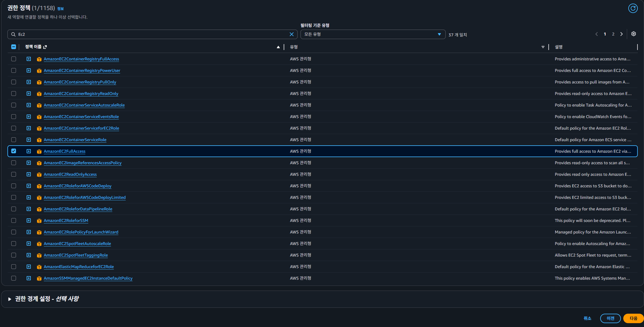Click the box icon beside AmazonEC2ContainerServiceRole
Screen dimensions: 644x327
coord(39,140)
